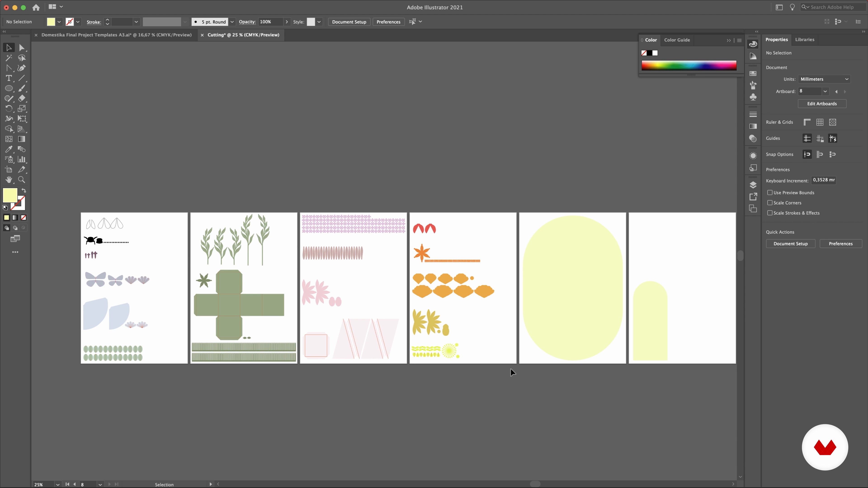Choose the Magic Wand tool
The height and width of the screenshot is (488, 868).
click(x=9, y=58)
